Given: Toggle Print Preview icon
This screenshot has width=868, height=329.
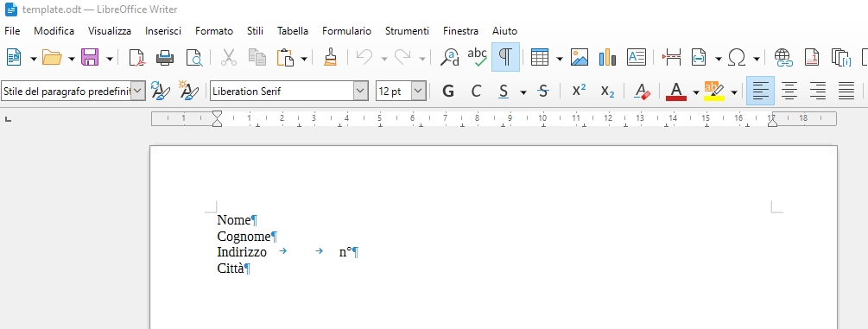Looking at the screenshot, I should 194,57.
